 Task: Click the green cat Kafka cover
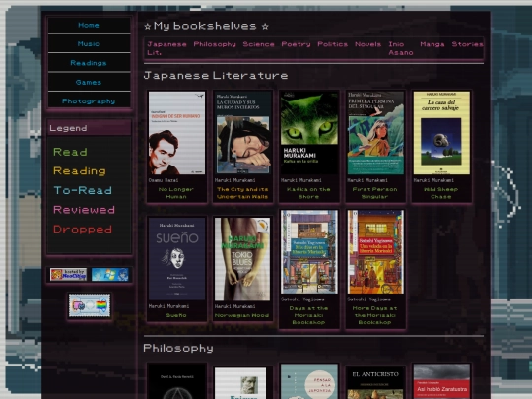point(308,133)
